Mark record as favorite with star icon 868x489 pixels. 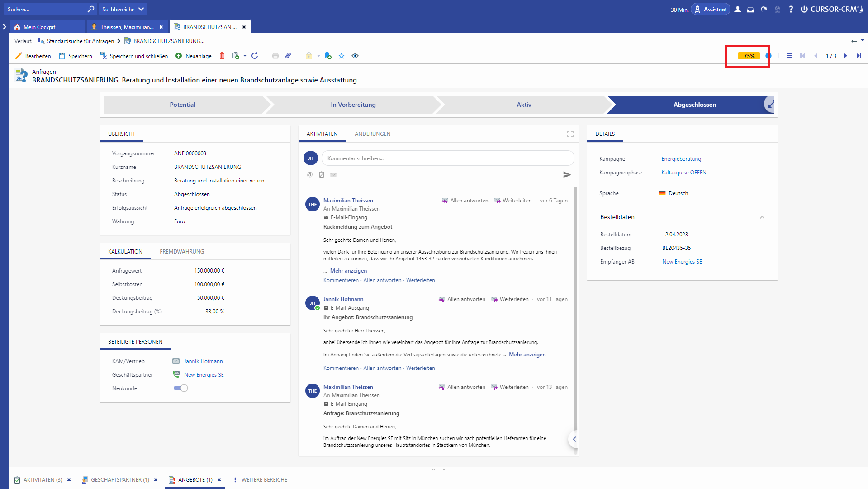342,56
